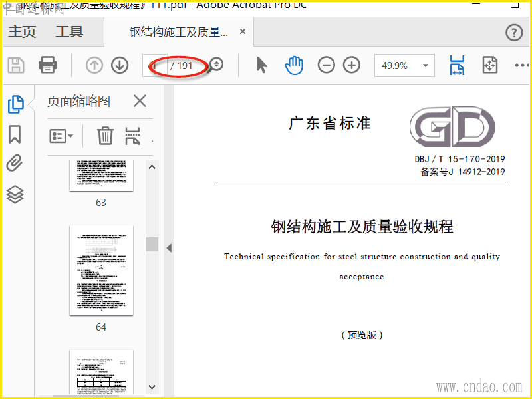Click the 广东省标准 heading text

pyautogui.click(x=329, y=123)
